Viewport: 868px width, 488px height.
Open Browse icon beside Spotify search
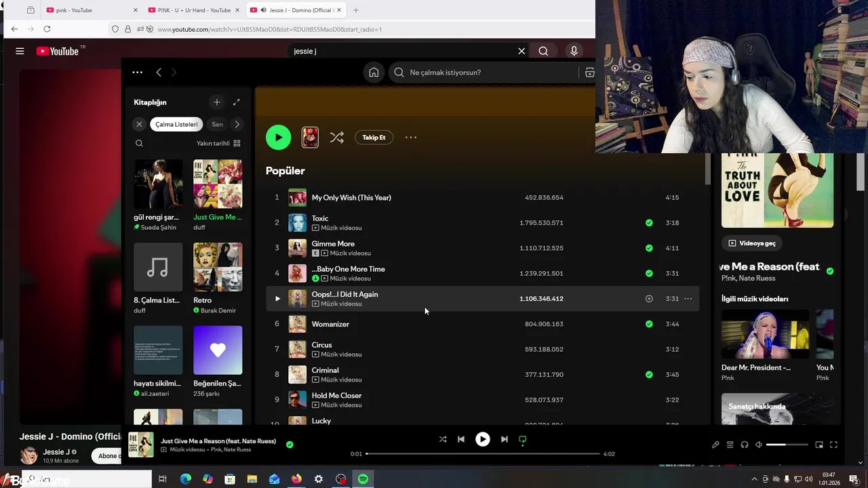pos(589,73)
